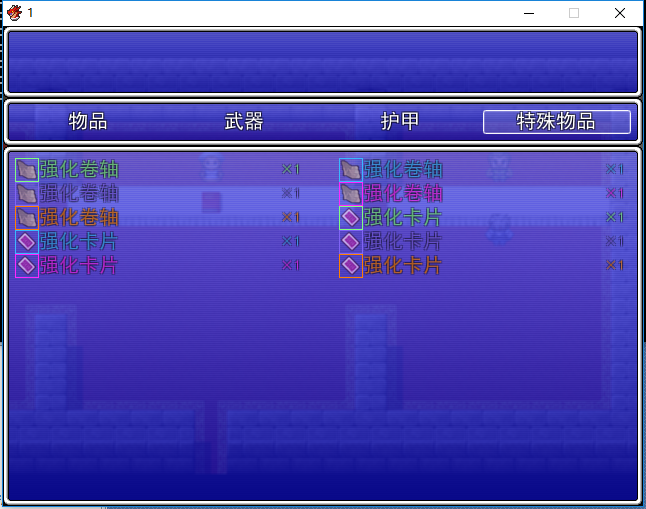Click the gray 强化卷轴 scroll icon
This screenshot has height=509, width=646.
(x=27, y=194)
